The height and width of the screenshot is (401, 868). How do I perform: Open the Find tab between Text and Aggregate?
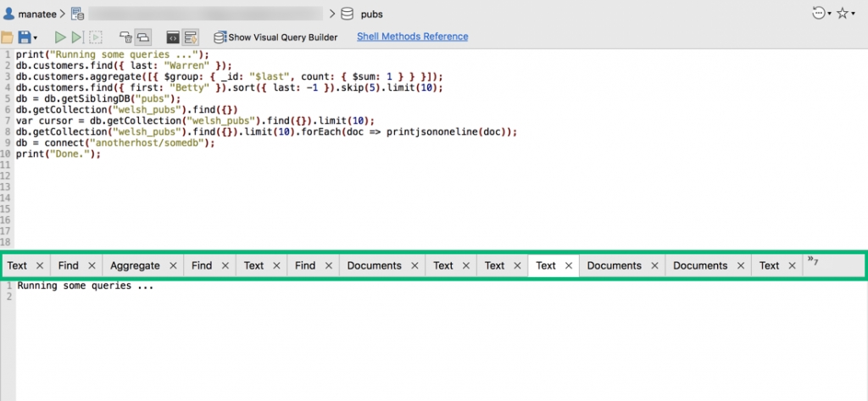tap(68, 266)
